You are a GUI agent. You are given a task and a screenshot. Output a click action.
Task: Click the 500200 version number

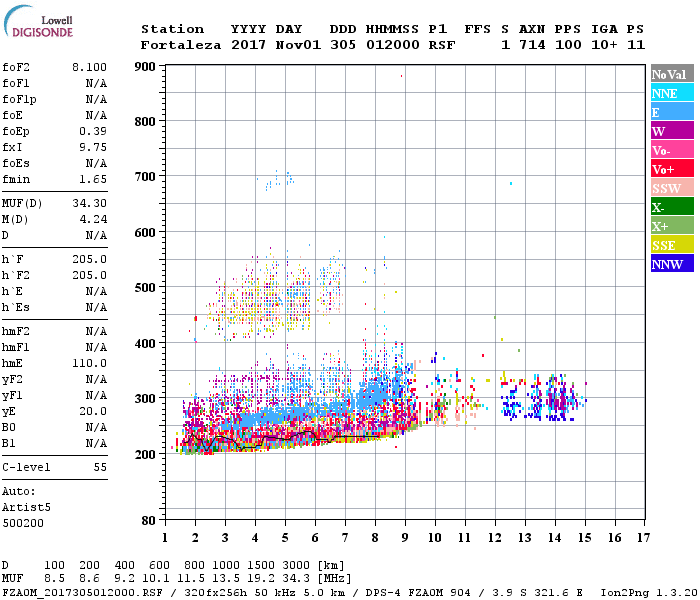coord(23,523)
